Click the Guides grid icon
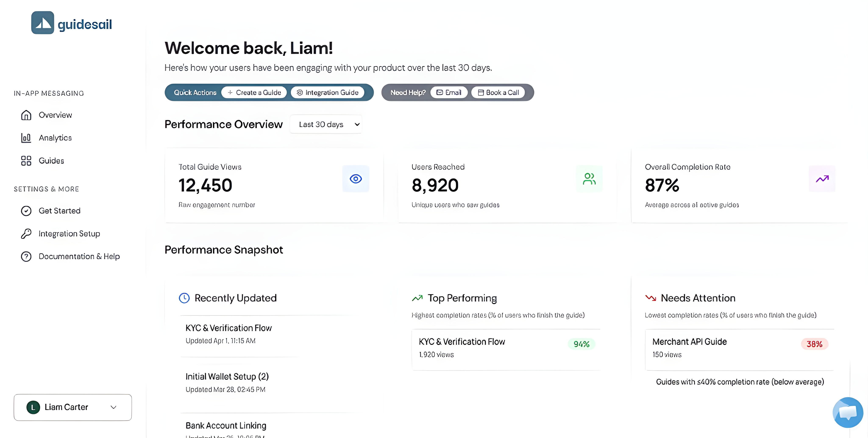Viewport: 868px width, 438px height. (26, 161)
